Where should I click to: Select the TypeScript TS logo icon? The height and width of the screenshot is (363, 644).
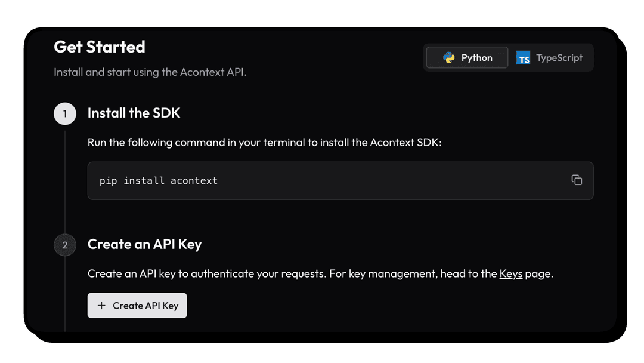point(524,58)
